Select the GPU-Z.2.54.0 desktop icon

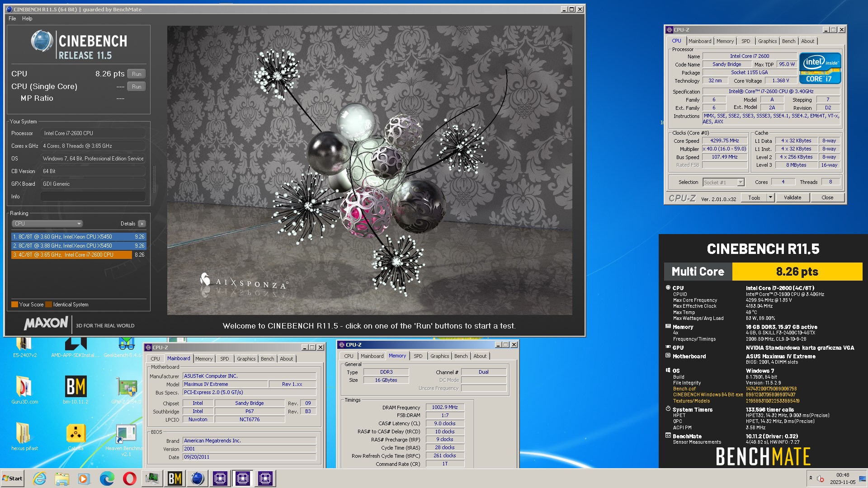(127, 389)
